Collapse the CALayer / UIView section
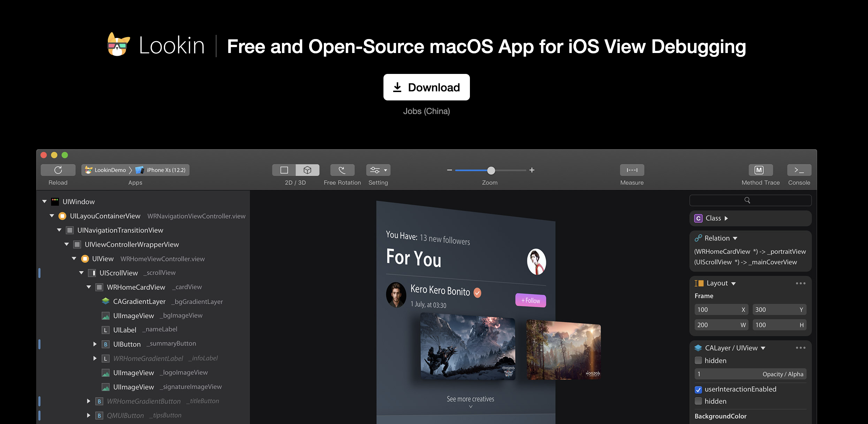The image size is (868, 424). click(763, 348)
